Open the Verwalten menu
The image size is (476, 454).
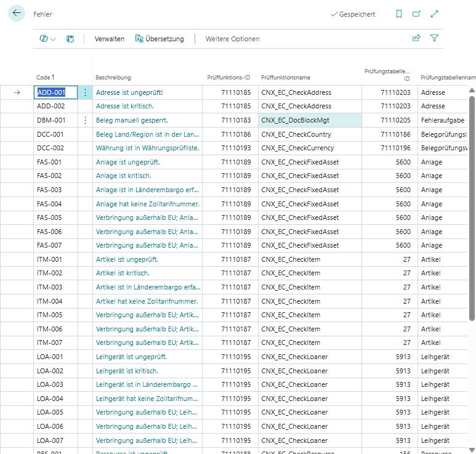tap(109, 39)
